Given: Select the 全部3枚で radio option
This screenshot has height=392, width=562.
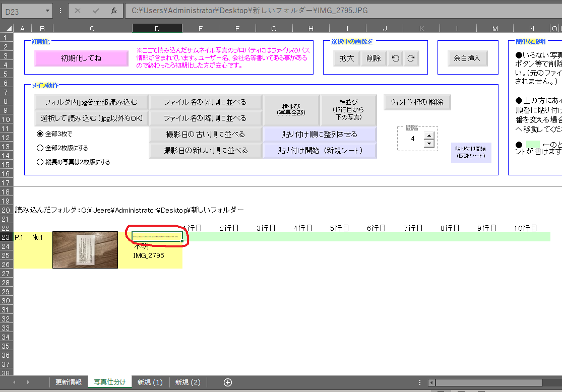Looking at the screenshot, I should point(40,134).
